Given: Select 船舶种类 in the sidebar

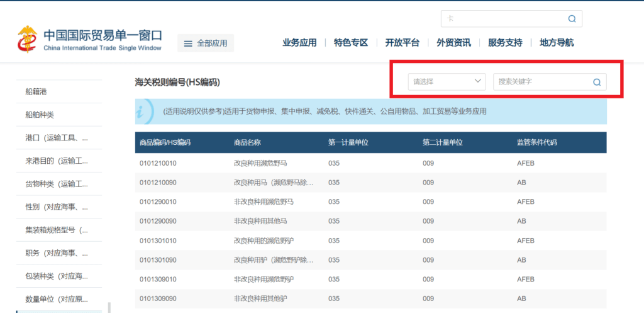Looking at the screenshot, I should [59, 115].
